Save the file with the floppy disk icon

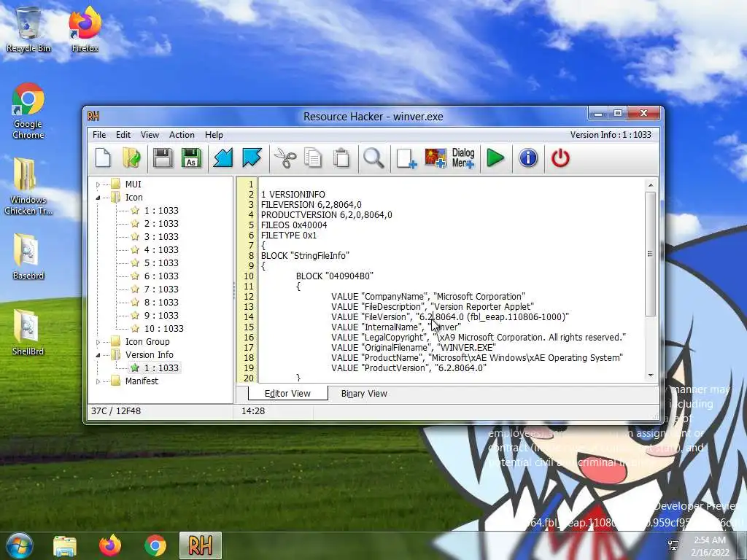pos(163,158)
